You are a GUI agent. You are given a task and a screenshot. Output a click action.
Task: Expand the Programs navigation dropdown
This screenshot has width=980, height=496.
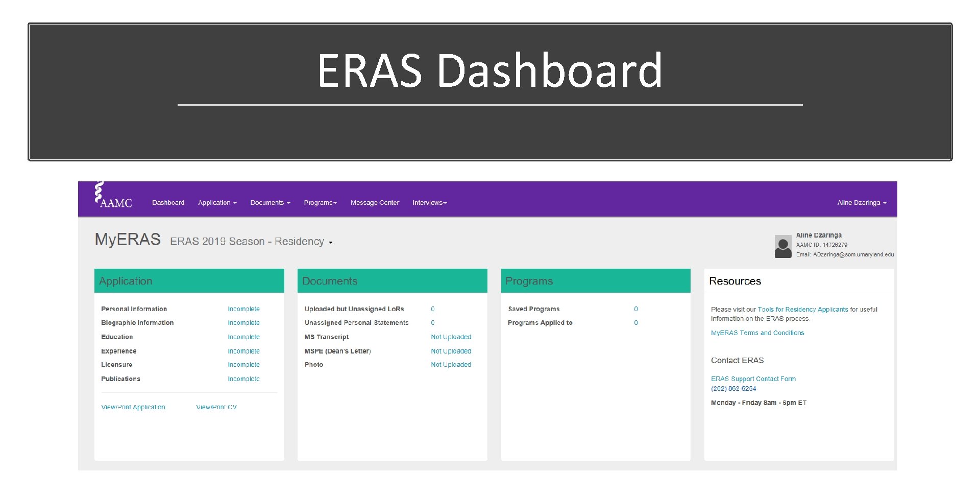coord(320,202)
